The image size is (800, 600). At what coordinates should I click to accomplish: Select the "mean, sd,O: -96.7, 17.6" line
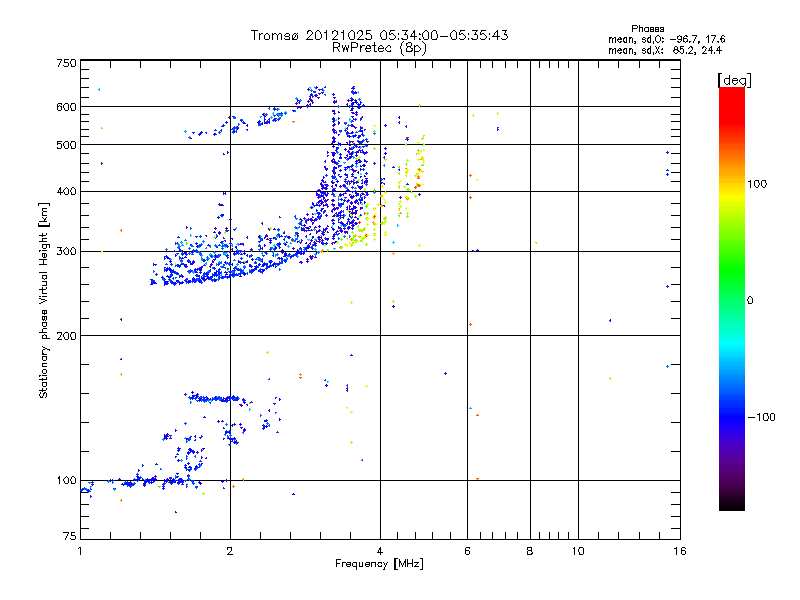(x=666, y=39)
